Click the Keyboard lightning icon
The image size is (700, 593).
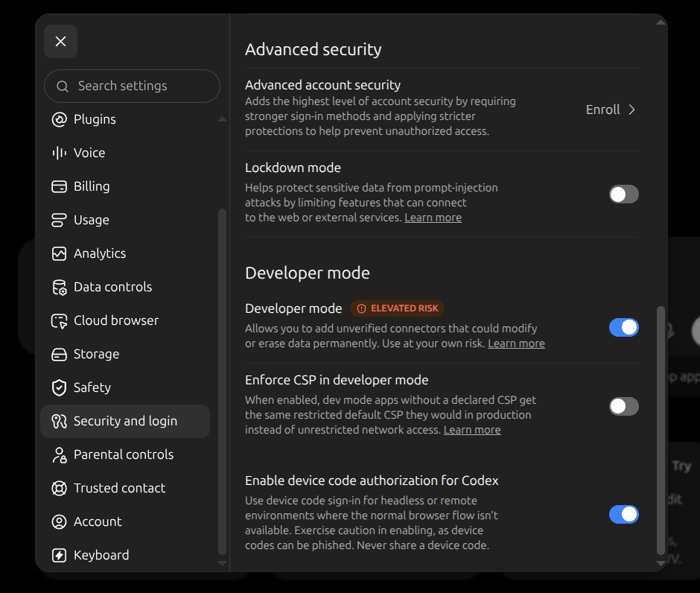point(60,555)
